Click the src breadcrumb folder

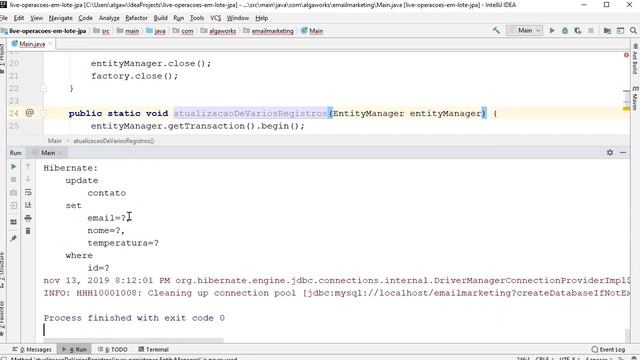click(102, 31)
